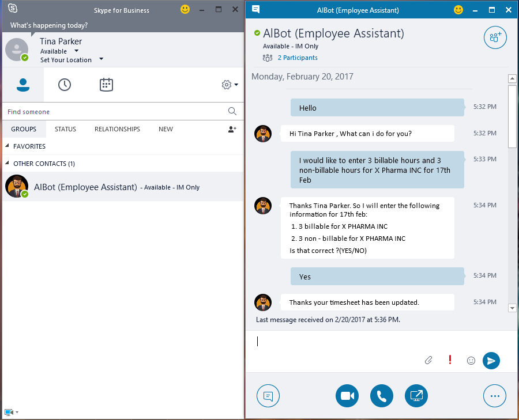This screenshot has width=519, height=420.
Task: Click the What's happening today note field
Action: (x=49, y=25)
